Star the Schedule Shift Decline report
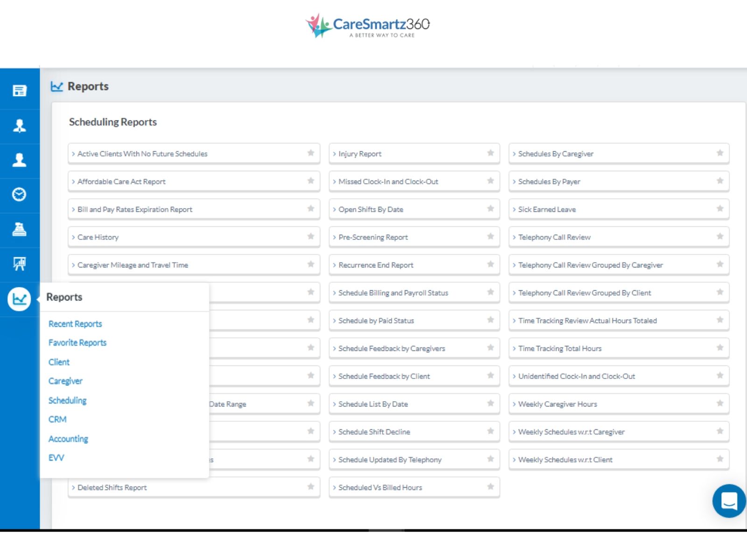 (x=491, y=431)
